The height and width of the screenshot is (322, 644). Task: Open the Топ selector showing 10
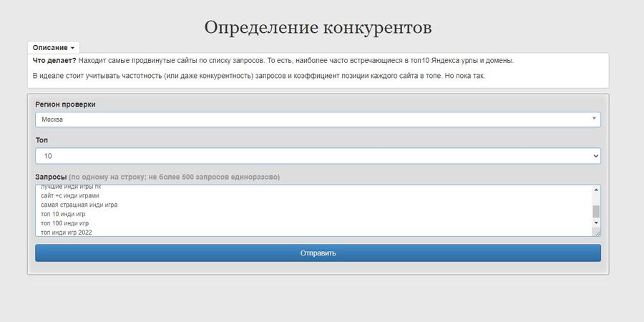tap(318, 156)
